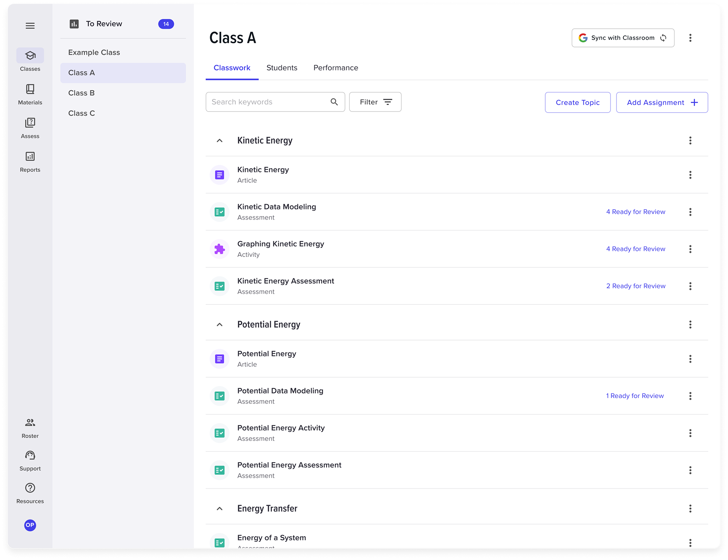
Task: Click the search magnifier icon
Action: (x=334, y=102)
